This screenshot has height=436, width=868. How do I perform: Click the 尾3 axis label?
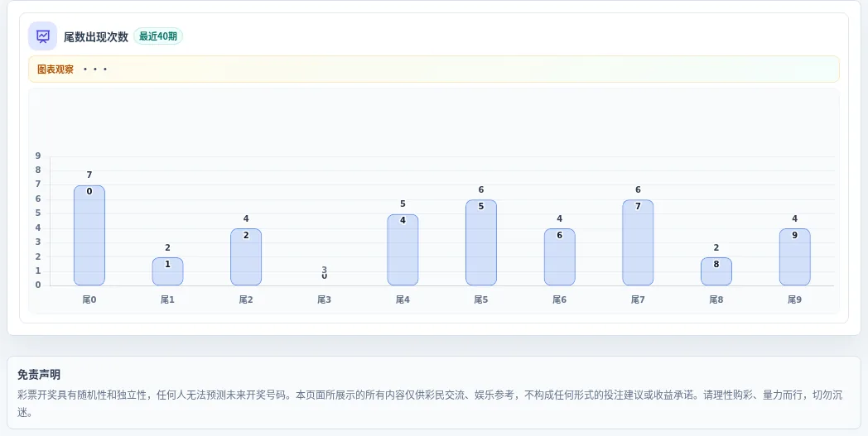325,299
